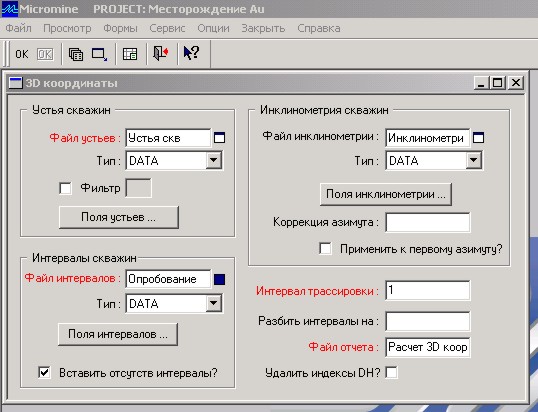This screenshot has height=412, width=538.
Task: Close the 3D координаты window
Action: pyautogui.click(x=516, y=83)
